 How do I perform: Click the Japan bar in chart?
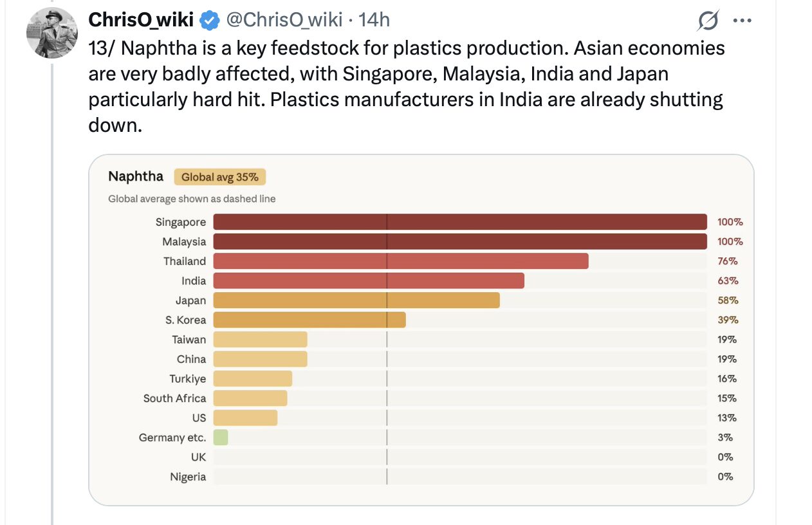tap(356, 300)
